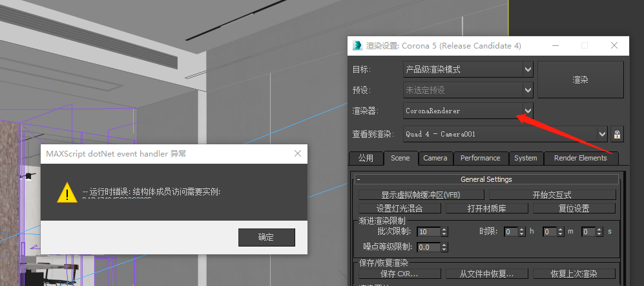Image resolution: width=644 pixels, height=286 pixels.
Task: Click the hours spinner arrows of 时限
Action: coord(522,232)
